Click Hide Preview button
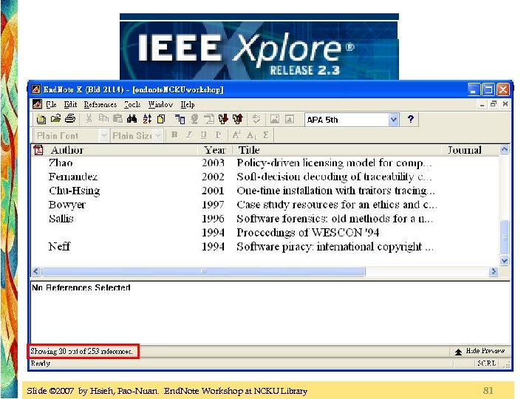The width and height of the screenshot is (532, 399). (480, 351)
